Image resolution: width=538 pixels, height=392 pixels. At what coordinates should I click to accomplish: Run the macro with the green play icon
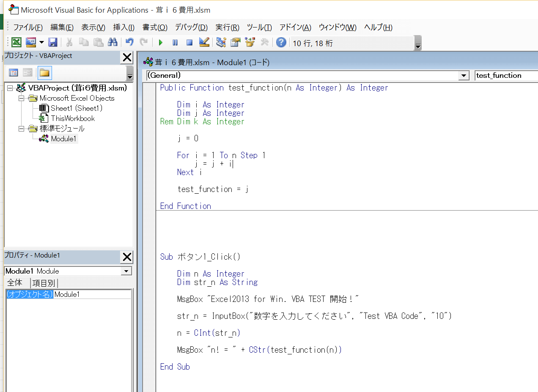click(161, 42)
